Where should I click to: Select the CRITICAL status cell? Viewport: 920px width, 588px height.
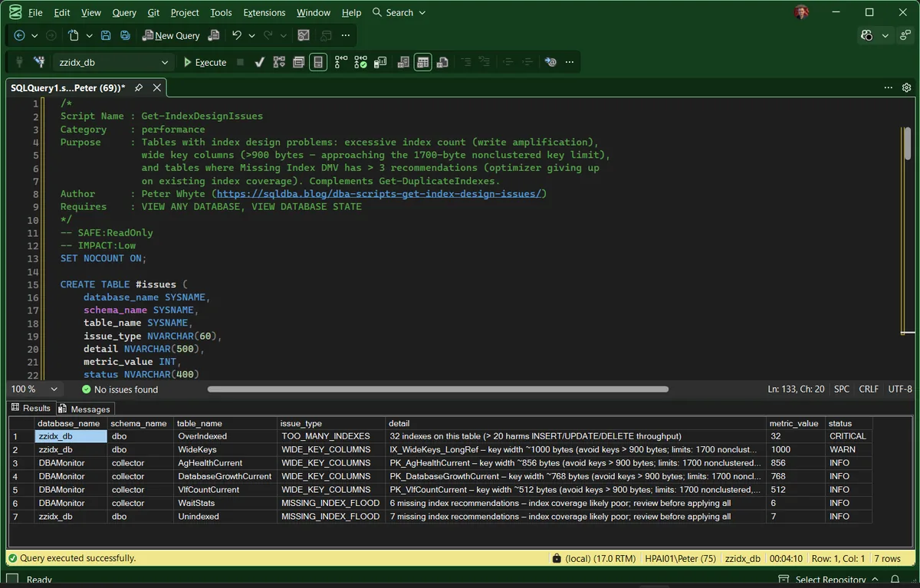(848, 436)
